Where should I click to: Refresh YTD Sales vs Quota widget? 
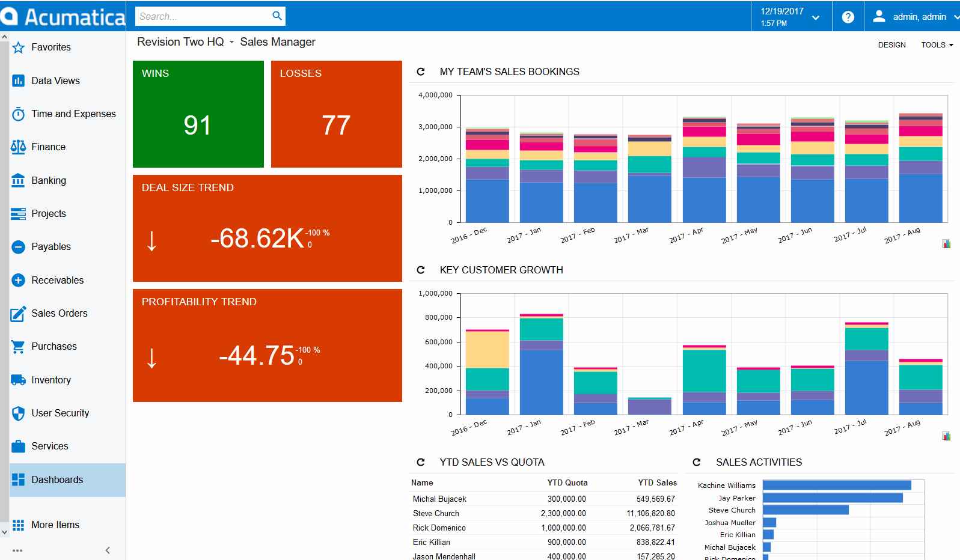421,462
